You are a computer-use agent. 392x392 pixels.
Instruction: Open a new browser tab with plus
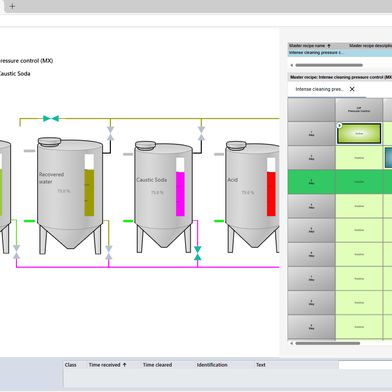(x=12, y=6)
